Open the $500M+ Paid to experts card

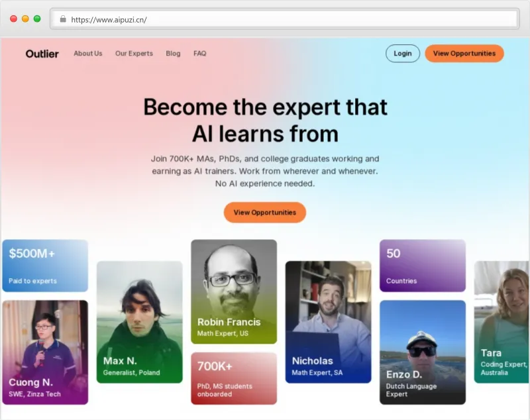(45, 266)
